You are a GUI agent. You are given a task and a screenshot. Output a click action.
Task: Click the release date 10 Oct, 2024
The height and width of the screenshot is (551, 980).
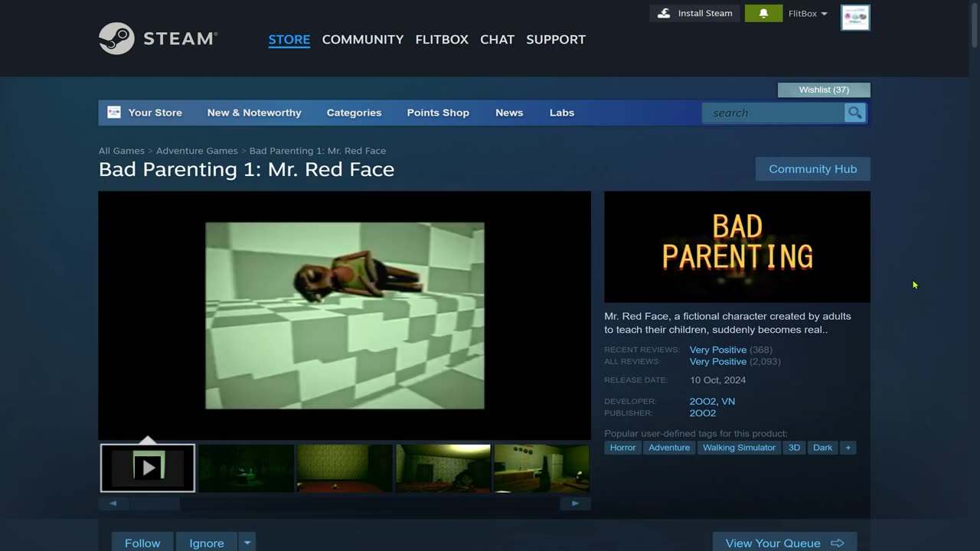pyautogui.click(x=717, y=380)
